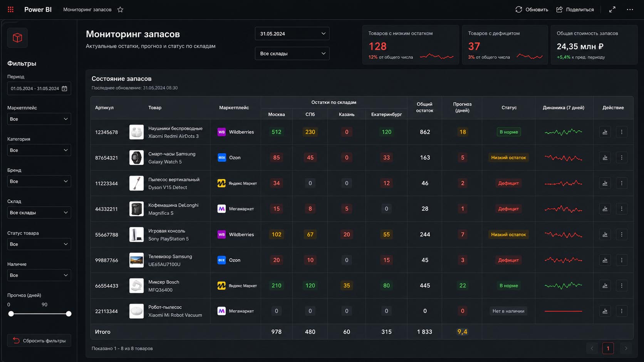Click the Общая стоимость запасов card
The width and height of the screenshot is (644, 362).
tap(594, 45)
